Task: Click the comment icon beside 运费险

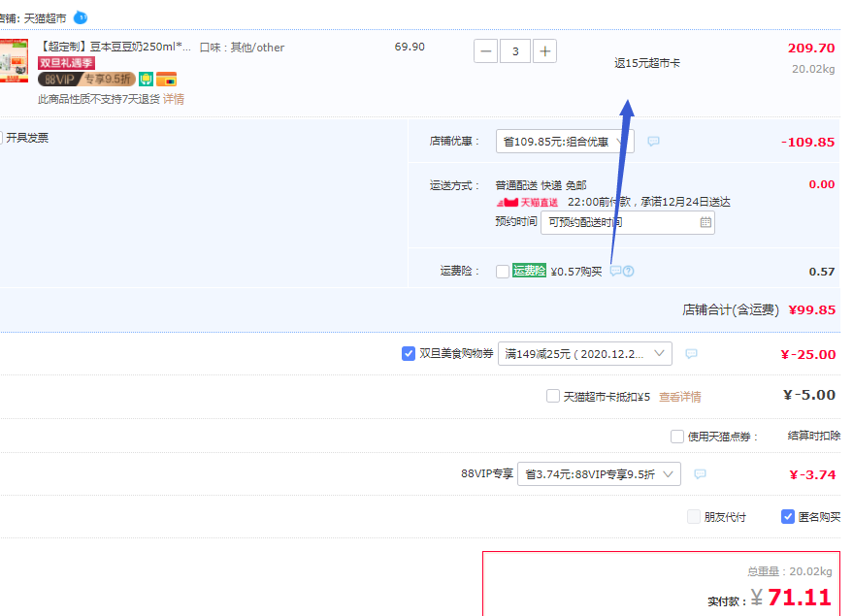Action: point(616,271)
